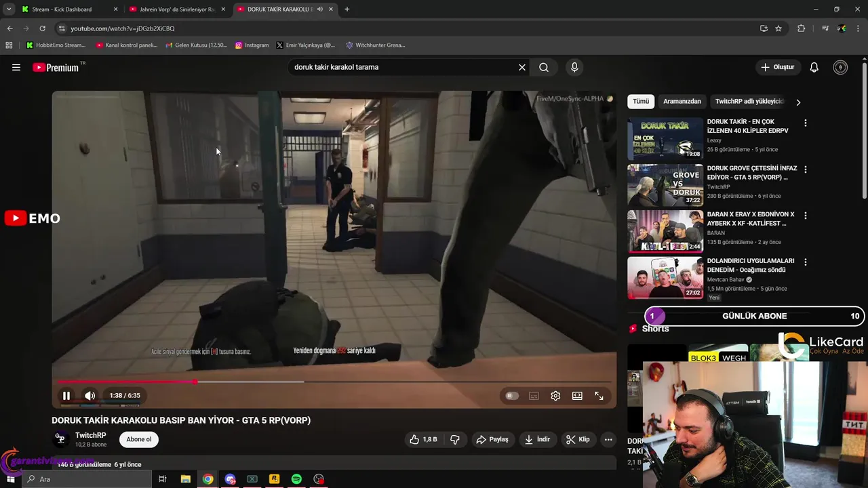Dislike the video with thumbs down
The height and width of the screenshot is (488, 868).
(x=455, y=439)
